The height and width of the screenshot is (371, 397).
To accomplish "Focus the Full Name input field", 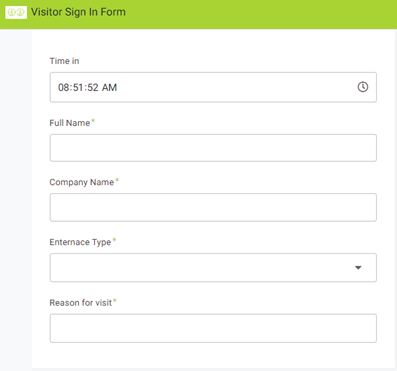I will pos(213,148).
